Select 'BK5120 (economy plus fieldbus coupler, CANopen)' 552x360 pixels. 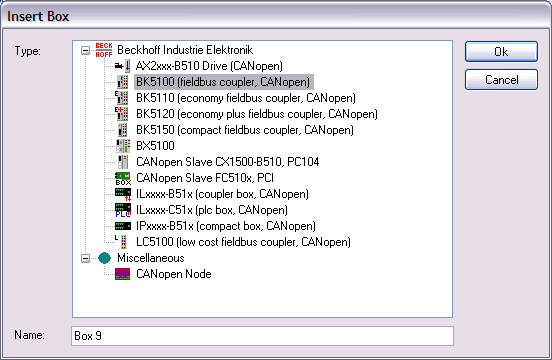pyautogui.click(x=257, y=114)
